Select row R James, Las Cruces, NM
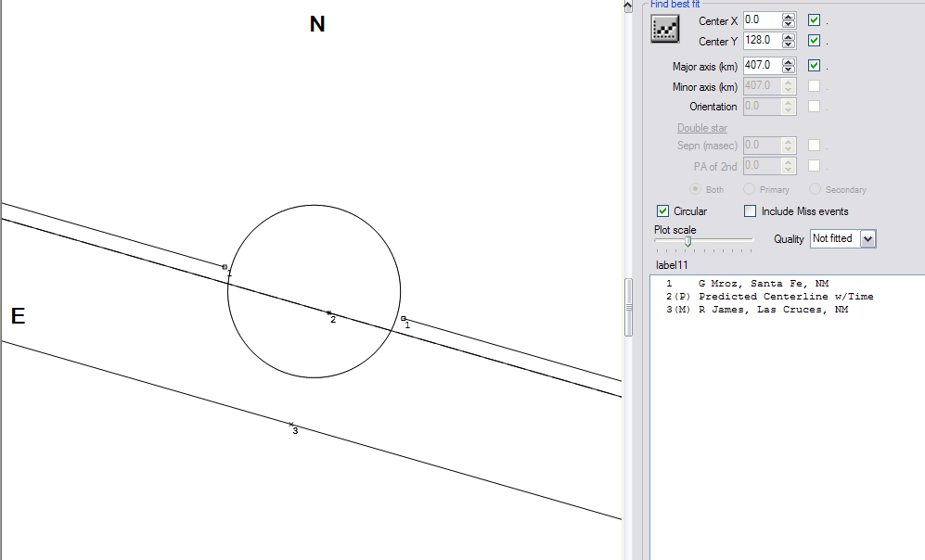925x560 pixels. click(757, 310)
